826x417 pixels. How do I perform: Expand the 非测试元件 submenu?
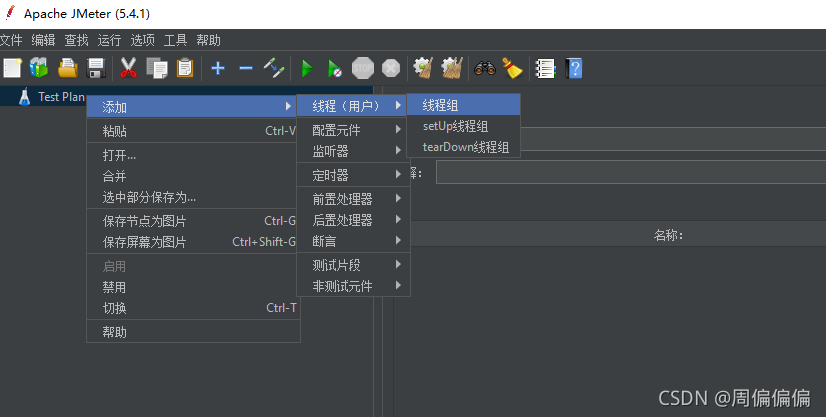(353, 286)
